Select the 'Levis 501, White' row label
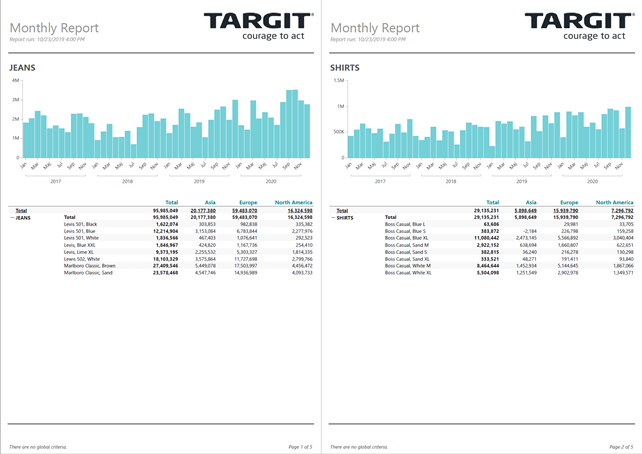Screen dimensions: 642x454 coord(81,238)
